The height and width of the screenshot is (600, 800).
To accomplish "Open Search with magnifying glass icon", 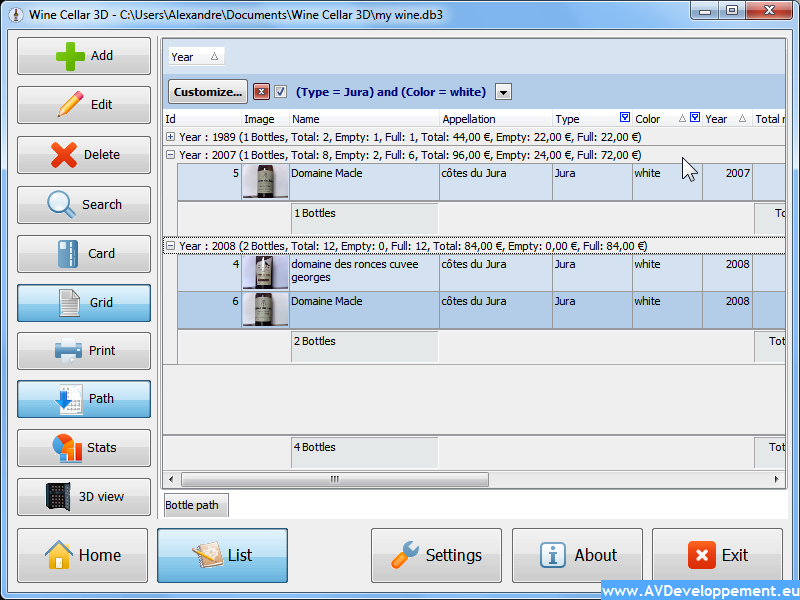I will tap(62, 204).
